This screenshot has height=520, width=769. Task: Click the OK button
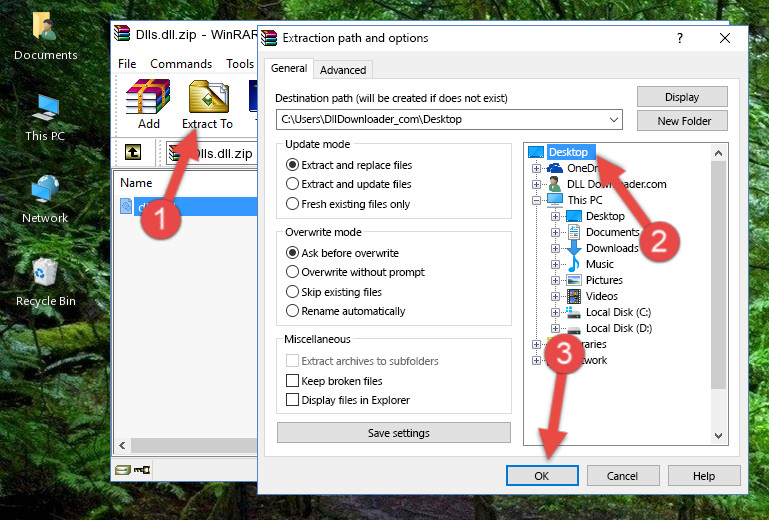tap(542, 476)
